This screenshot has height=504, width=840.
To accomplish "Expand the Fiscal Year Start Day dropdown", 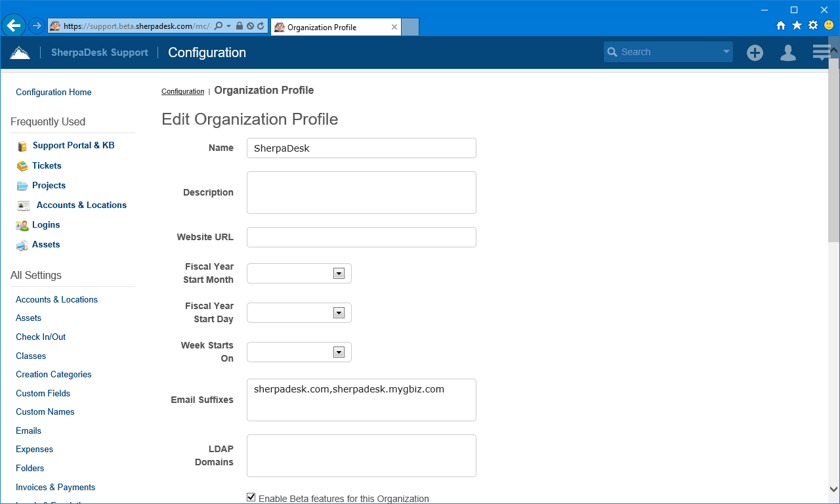I will 339,312.
